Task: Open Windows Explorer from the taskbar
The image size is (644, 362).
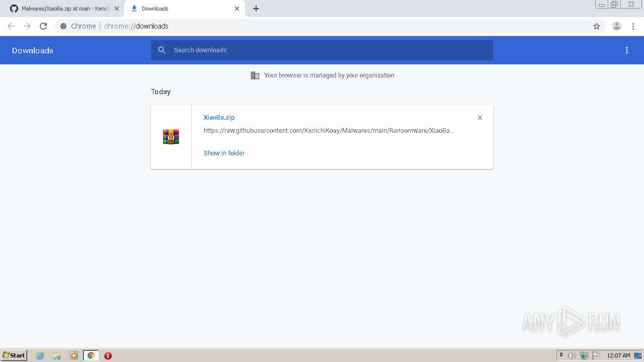Action: (x=57, y=355)
